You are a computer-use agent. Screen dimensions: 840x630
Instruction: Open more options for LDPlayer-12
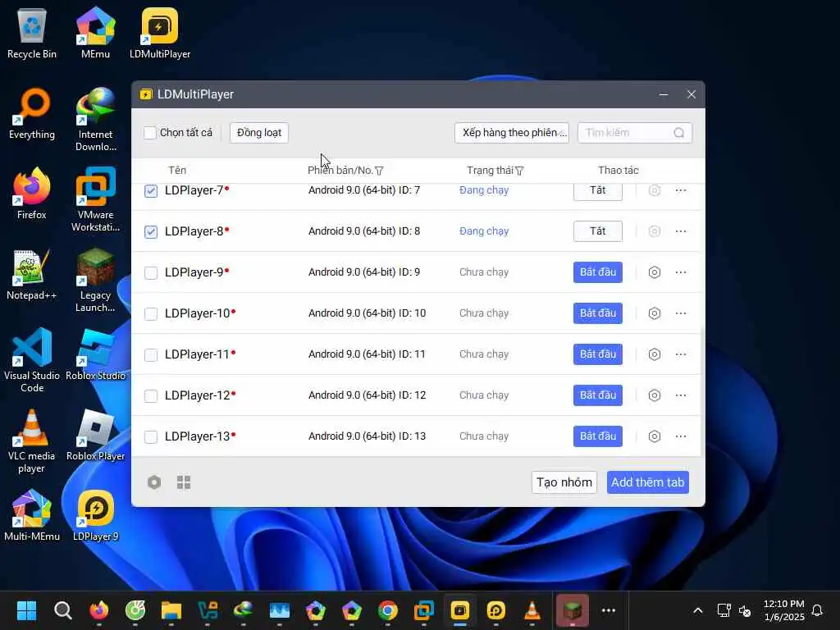point(681,395)
